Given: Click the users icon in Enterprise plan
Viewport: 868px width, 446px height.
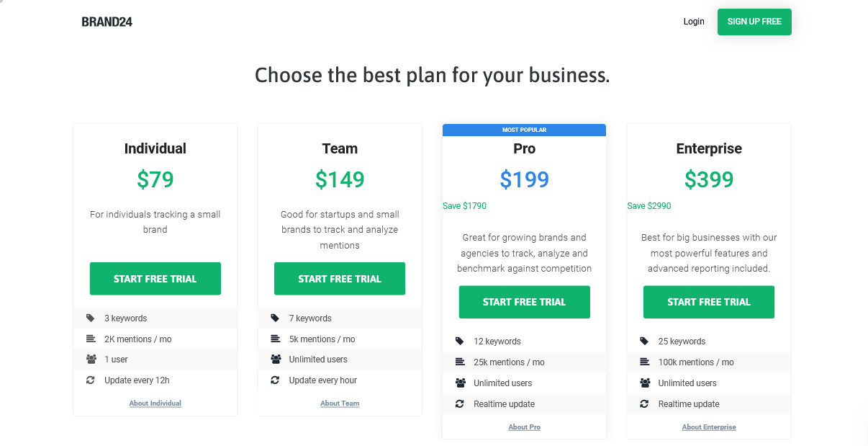Looking at the screenshot, I should (645, 383).
